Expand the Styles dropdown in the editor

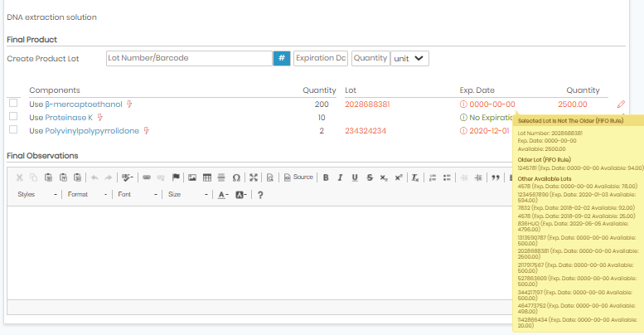(37, 194)
